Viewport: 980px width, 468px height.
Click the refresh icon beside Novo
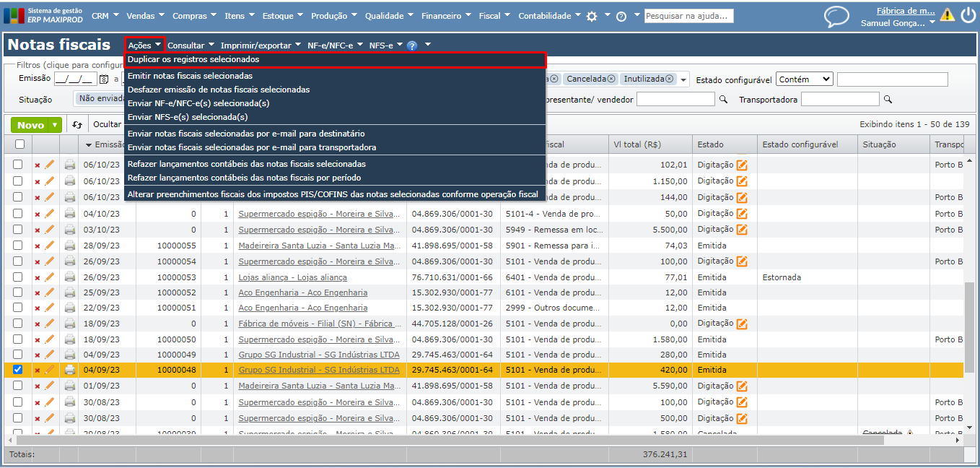click(x=77, y=125)
